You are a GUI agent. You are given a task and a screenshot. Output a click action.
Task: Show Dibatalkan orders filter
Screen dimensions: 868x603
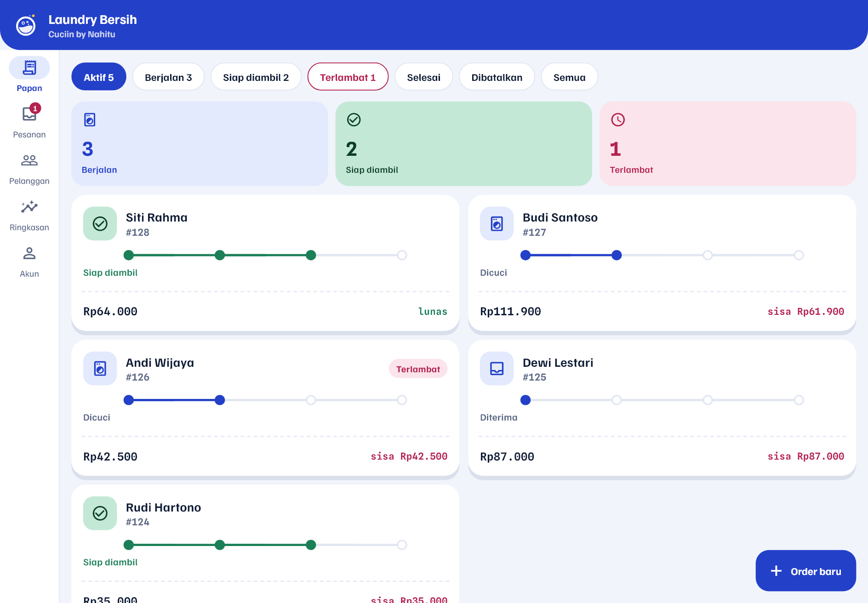point(497,77)
